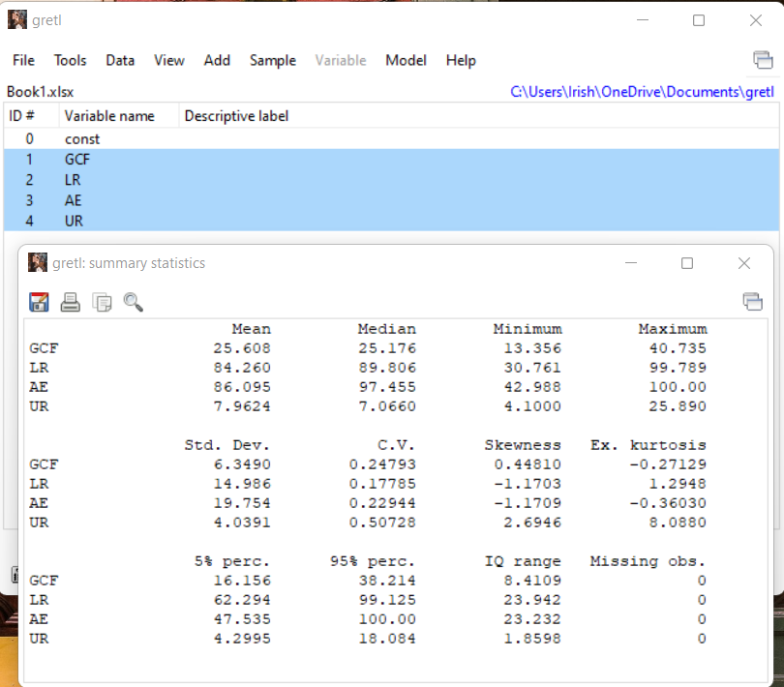Print the summary statistics
Viewport: 784px width, 687px height.
(70, 302)
